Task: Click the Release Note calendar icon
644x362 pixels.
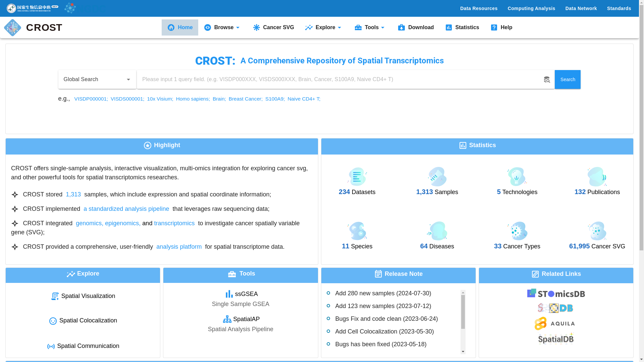Action: coord(378,274)
